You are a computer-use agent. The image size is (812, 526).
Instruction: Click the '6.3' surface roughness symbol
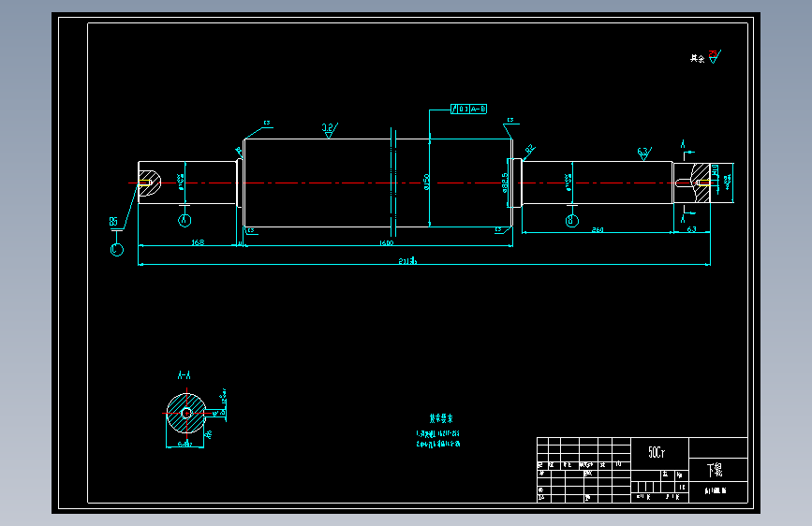click(x=644, y=153)
